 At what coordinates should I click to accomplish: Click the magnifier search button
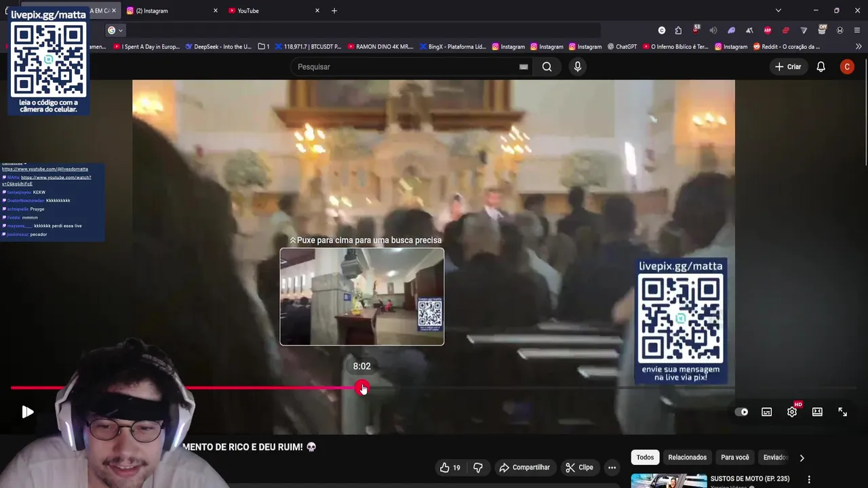tap(547, 66)
